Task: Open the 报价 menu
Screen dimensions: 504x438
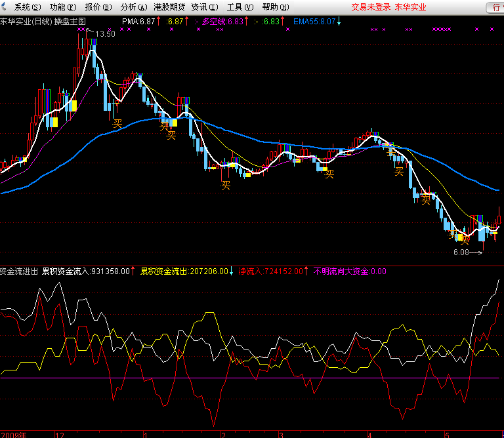Action: pyautogui.click(x=96, y=7)
